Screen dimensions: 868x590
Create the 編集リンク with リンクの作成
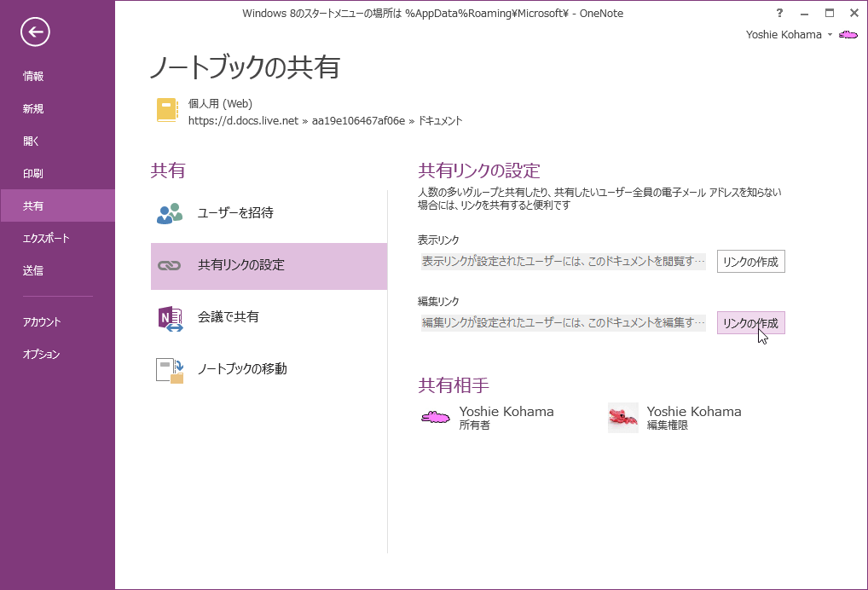[750, 323]
